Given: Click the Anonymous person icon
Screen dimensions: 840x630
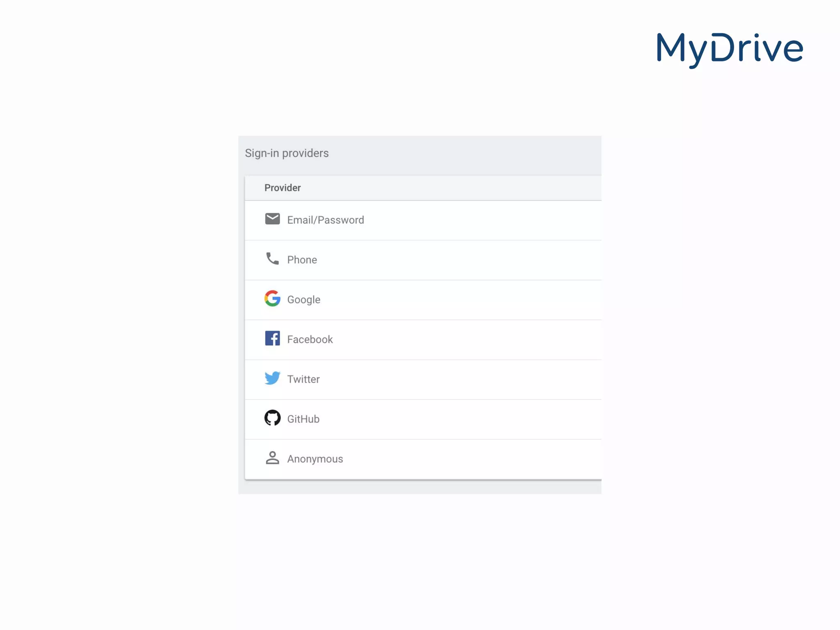Looking at the screenshot, I should tap(272, 458).
